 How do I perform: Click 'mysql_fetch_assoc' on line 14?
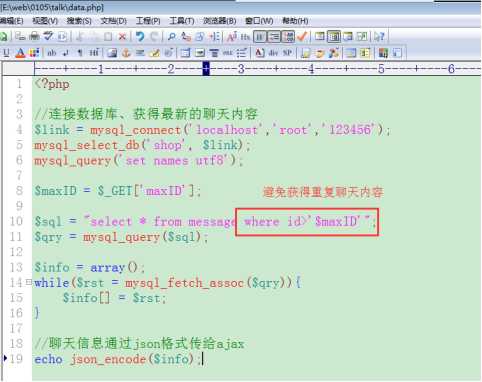(184, 283)
